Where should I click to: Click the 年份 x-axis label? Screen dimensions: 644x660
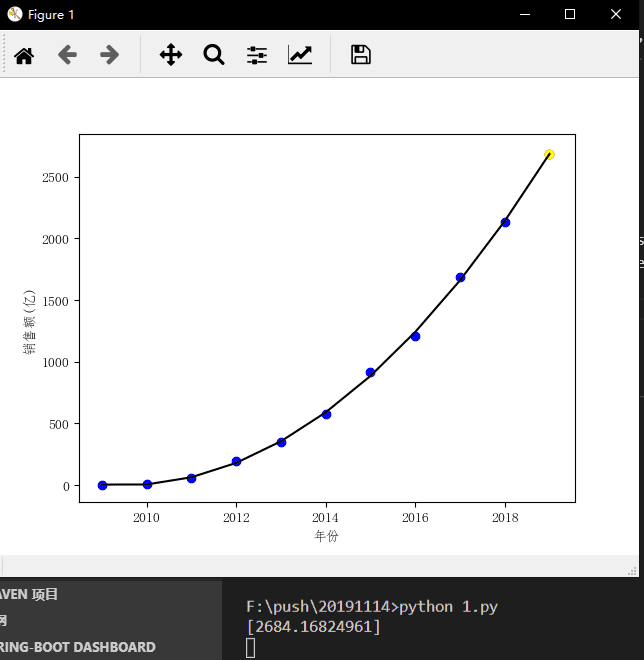(x=327, y=537)
